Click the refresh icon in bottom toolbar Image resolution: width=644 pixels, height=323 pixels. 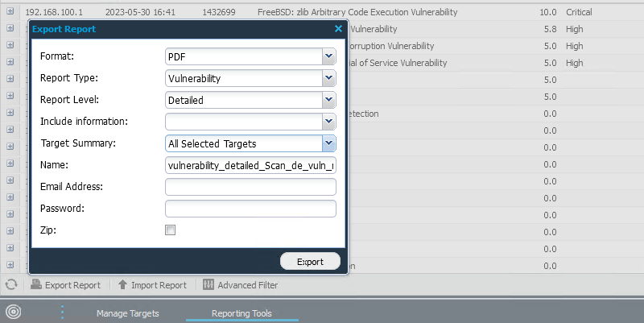(11, 285)
